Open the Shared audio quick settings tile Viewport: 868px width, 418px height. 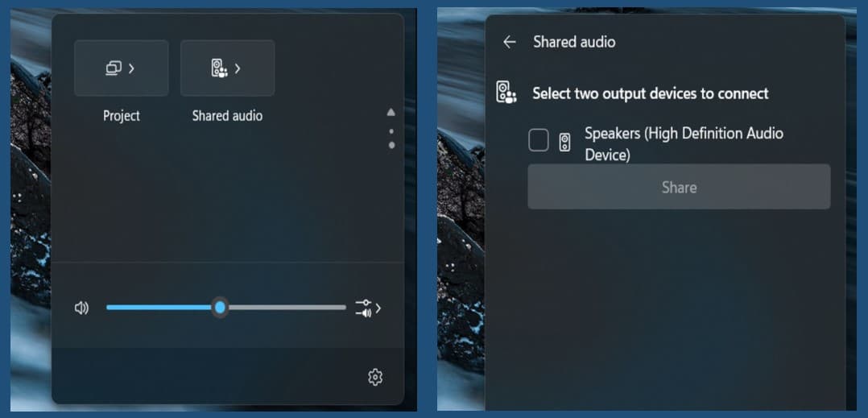[228, 68]
